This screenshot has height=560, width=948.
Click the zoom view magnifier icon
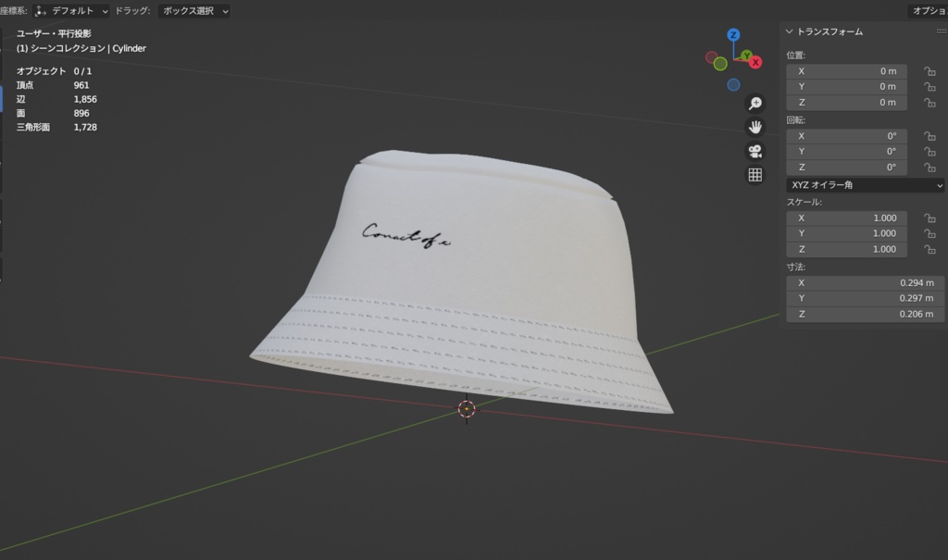click(755, 104)
